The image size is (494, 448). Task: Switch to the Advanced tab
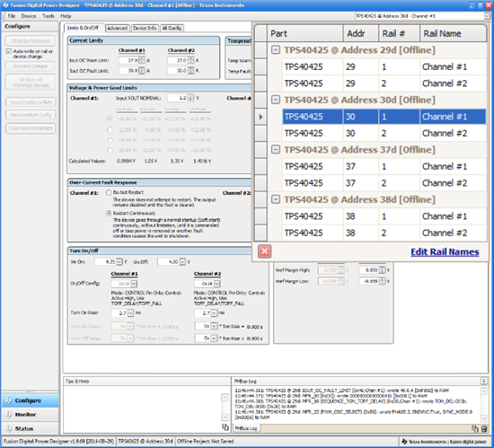117,28
